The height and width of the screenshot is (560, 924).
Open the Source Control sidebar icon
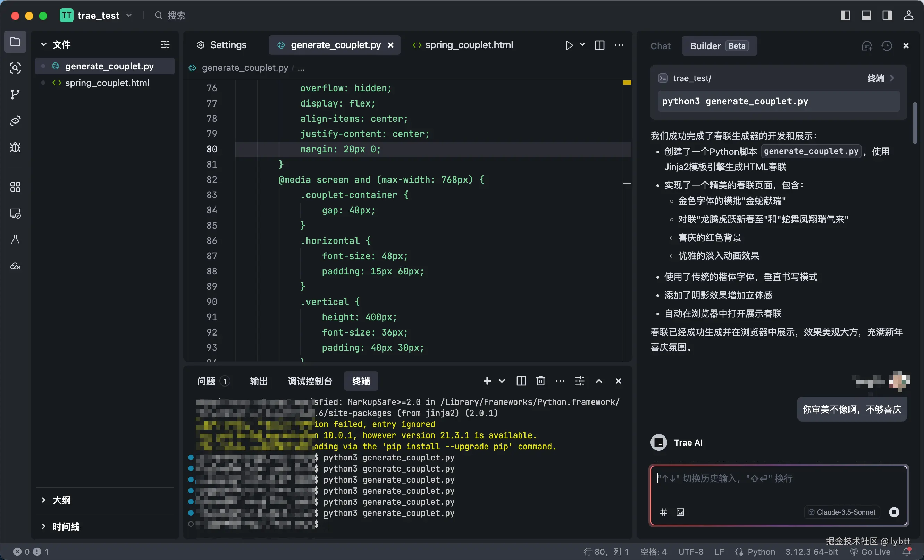pyautogui.click(x=15, y=94)
